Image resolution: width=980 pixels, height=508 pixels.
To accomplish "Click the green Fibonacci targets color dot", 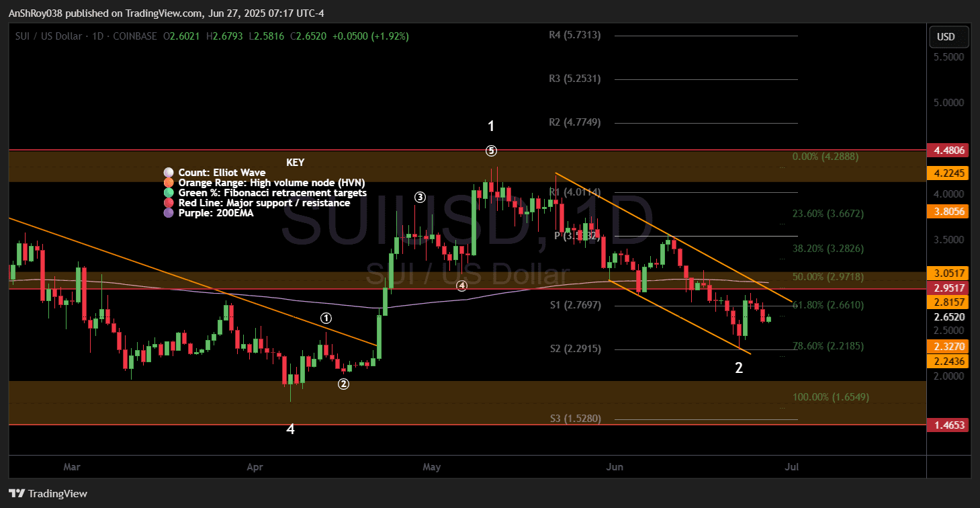I will click(169, 192).
